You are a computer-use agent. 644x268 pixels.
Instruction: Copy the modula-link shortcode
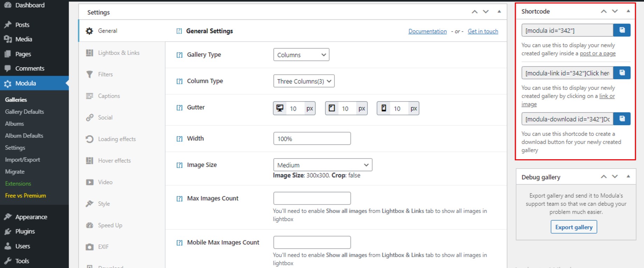[x=622, y=73]
